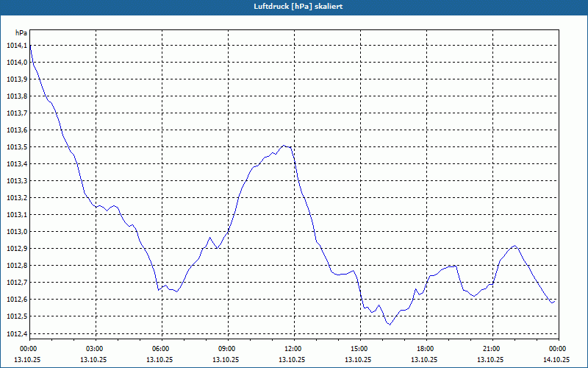
Task: Click the curve peak near 22:00
Action: pyautogui.click(x=514, y=246)
